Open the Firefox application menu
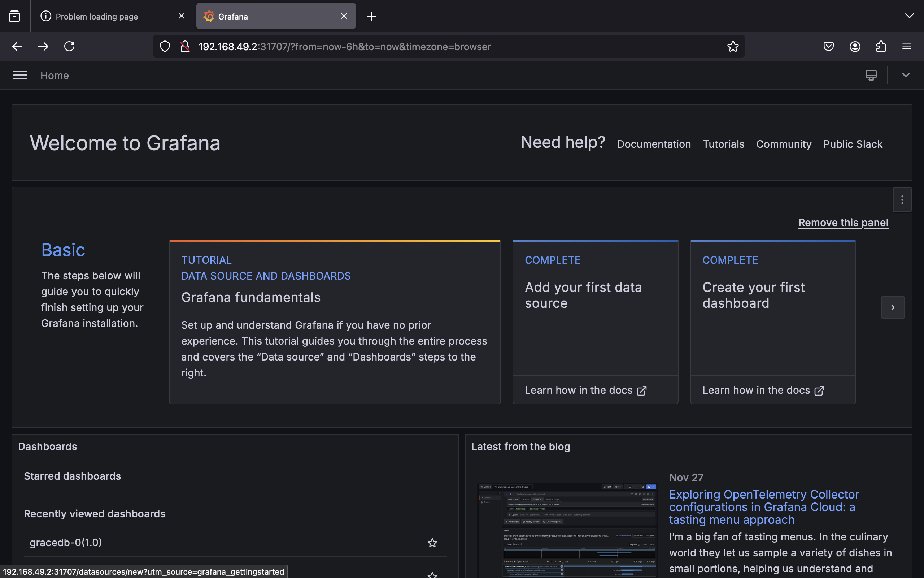This screenshot has height=578, width=924. coord(906,47)
